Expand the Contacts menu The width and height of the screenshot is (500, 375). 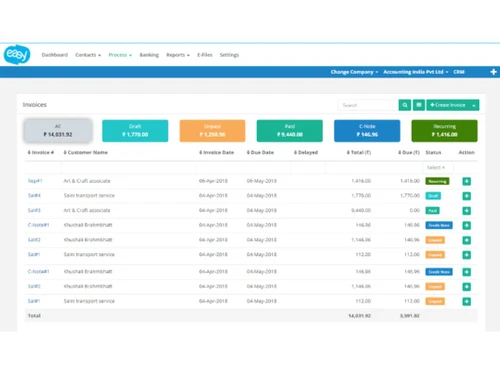point(88,55)
